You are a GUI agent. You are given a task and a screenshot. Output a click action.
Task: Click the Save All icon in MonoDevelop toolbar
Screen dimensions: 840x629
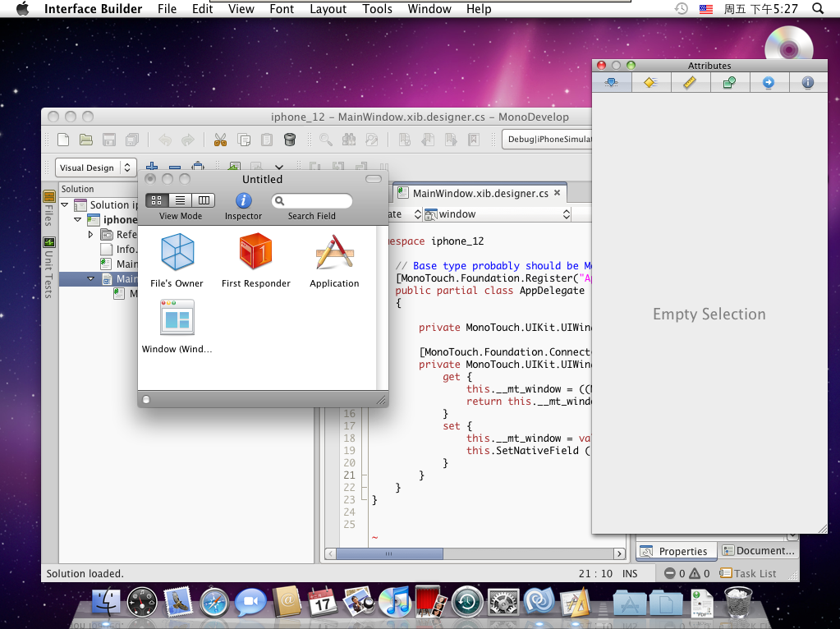point(131,140)
